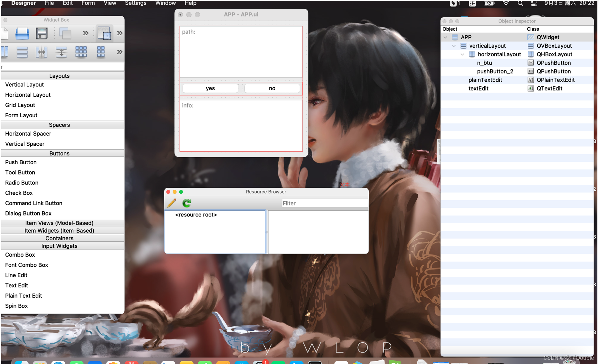
Task: Click QTextEdit class icon in inspector
Action: pyautogui.click(x=531, y=88)
